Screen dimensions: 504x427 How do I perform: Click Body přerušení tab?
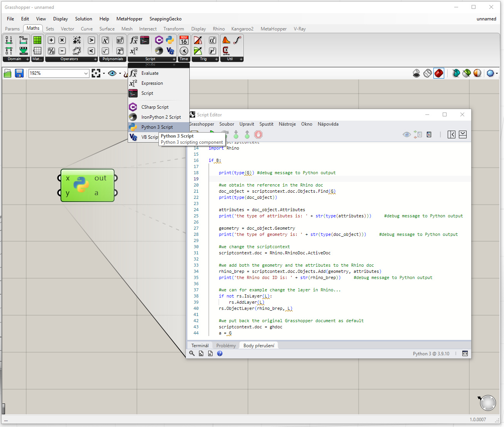(x=259, y=346)
